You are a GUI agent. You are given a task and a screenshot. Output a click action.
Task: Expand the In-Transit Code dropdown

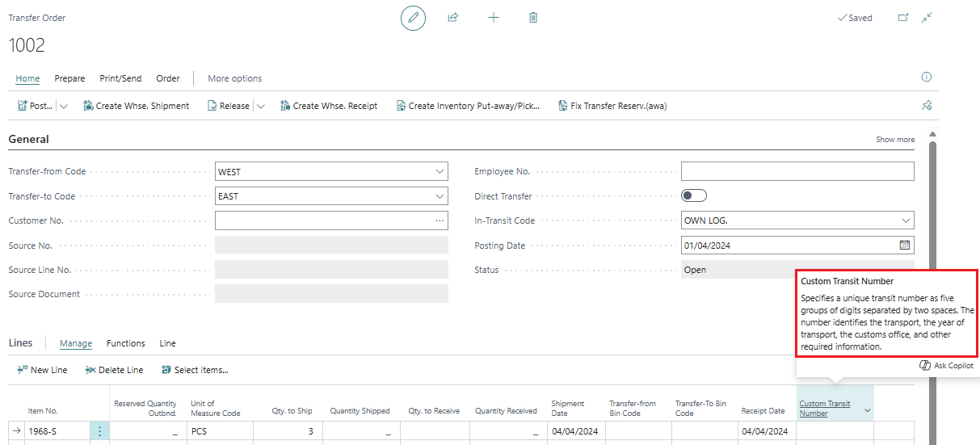click(905, 220)
